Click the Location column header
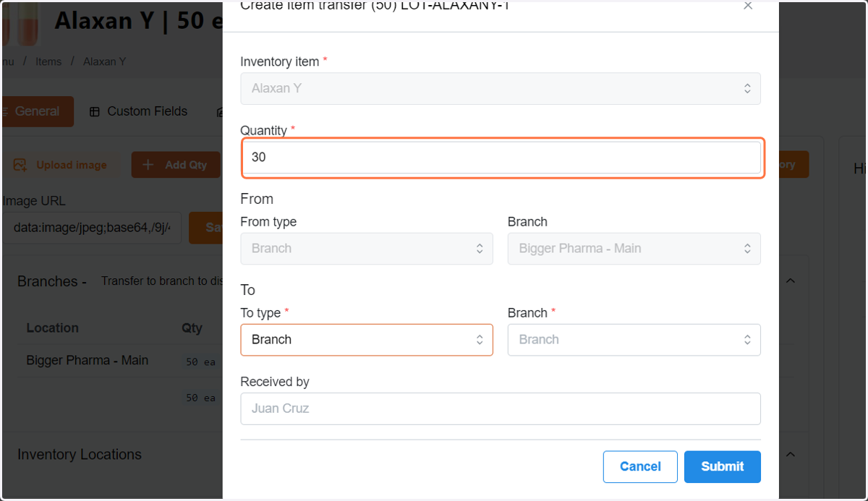This screenshot has width=868, height=501. tap(52, 327)
